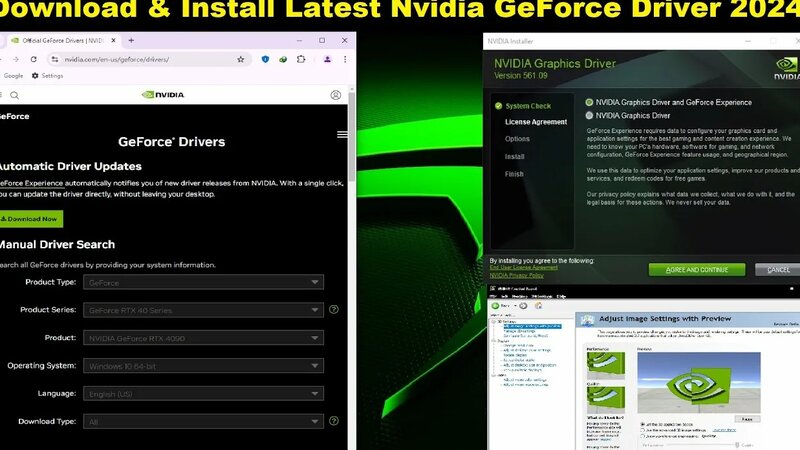Click the green Download Now button

point(31,219)
